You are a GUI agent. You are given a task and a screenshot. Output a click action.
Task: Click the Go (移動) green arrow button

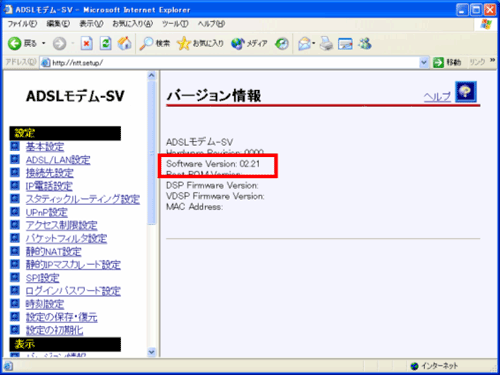447,62
